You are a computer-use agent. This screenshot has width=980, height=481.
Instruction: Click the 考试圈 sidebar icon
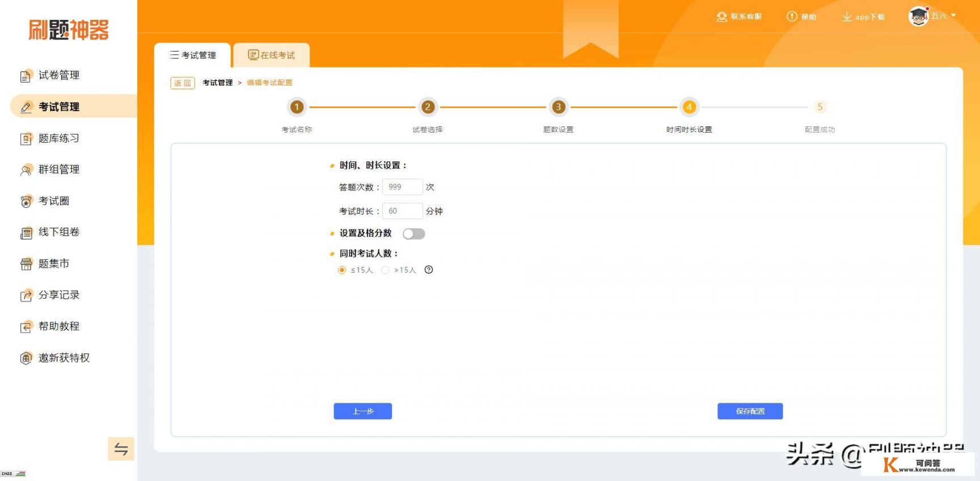coord(26,201)
